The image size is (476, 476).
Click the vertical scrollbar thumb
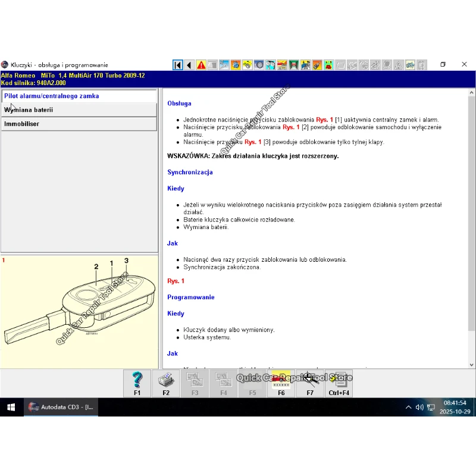471,214
